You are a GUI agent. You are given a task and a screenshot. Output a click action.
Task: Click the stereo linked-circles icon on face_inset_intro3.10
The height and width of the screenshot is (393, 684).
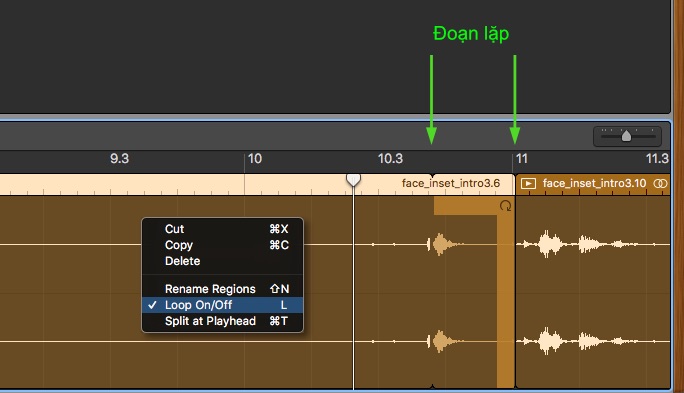[x=660, y=184]
